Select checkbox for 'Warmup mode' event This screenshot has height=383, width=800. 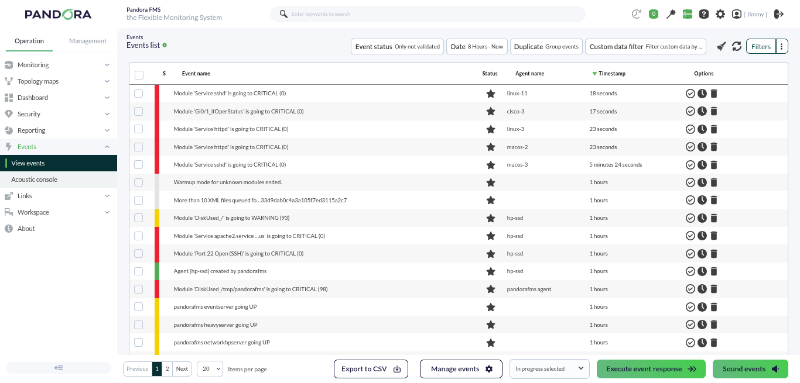coord(139,182)
